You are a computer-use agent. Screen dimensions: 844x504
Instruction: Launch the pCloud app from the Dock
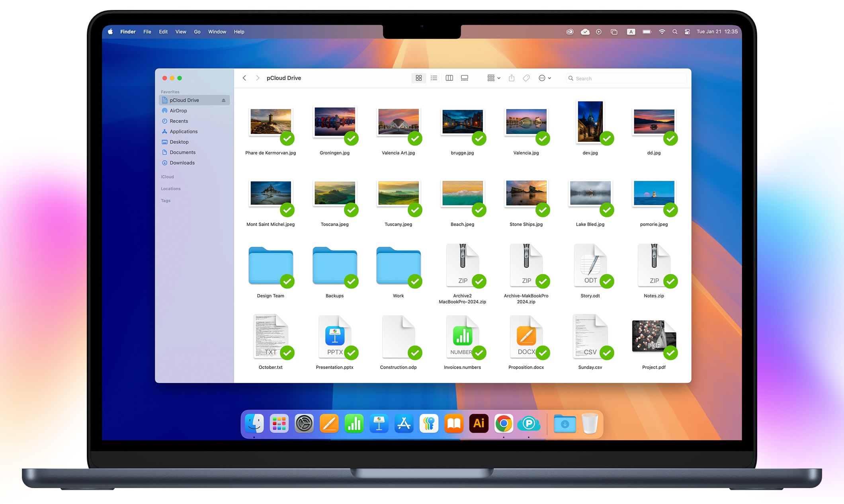(x=529, y=423)
